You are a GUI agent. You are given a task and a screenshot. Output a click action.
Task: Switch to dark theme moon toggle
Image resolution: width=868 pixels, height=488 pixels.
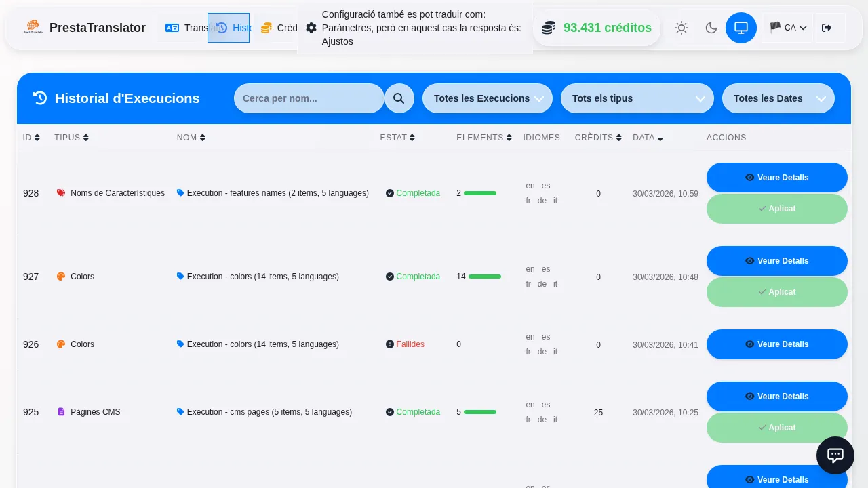[711, 28]
